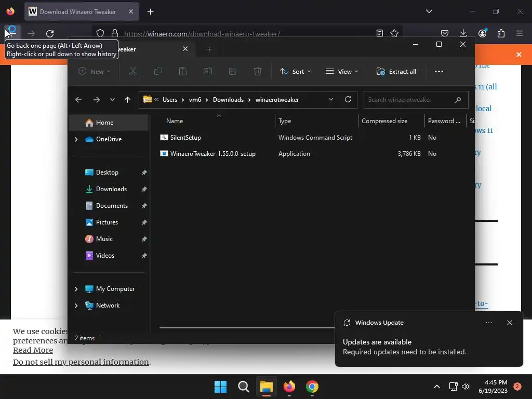The image size is (532, 399).
Task: Open Google Chrome from taskbar
Action: [312, 387]
